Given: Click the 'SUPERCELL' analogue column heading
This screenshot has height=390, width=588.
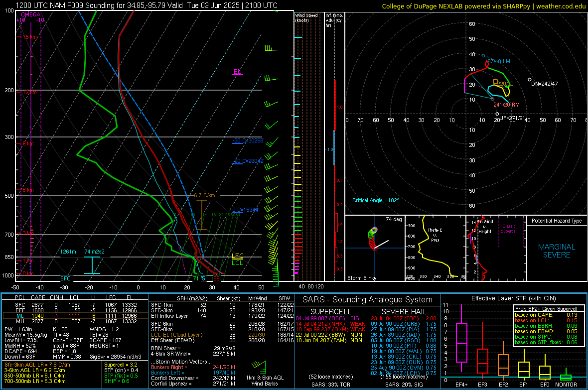Looking at the screenshot, I should click(x=331, y=312).
